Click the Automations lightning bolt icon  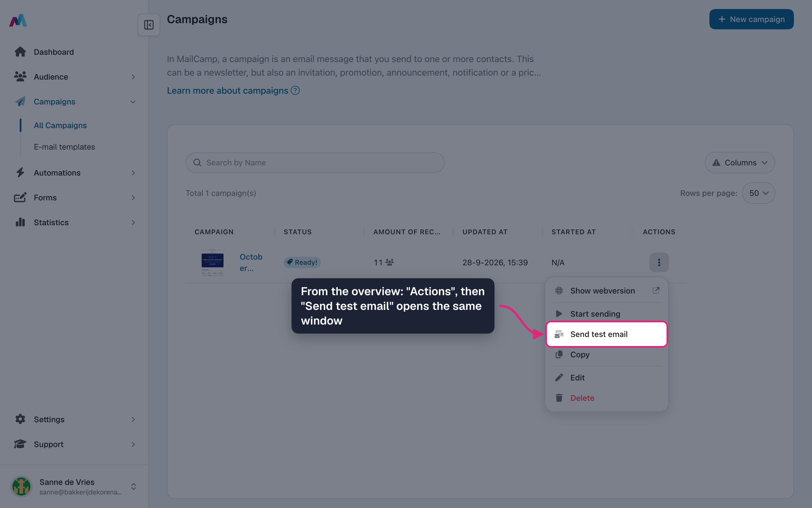click(x=20, y=173)
